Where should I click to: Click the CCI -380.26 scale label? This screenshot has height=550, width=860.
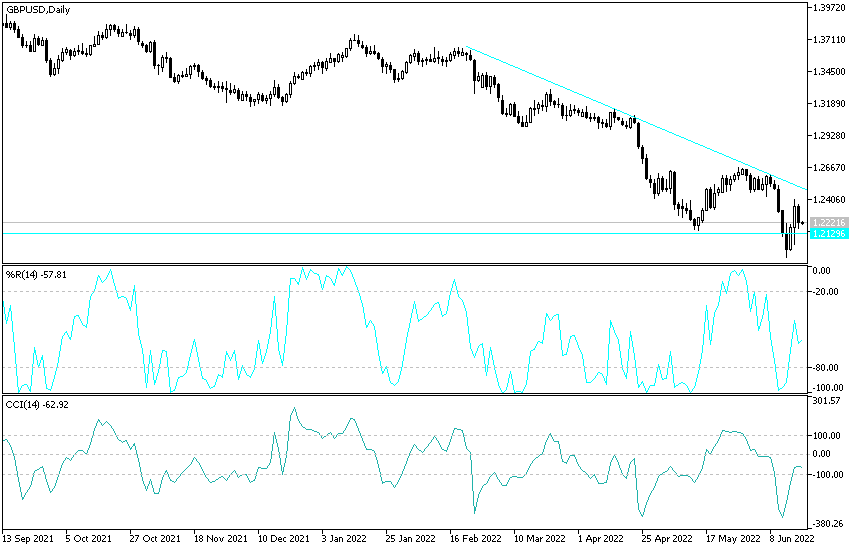pyautogui.click(x=827, y=524)
